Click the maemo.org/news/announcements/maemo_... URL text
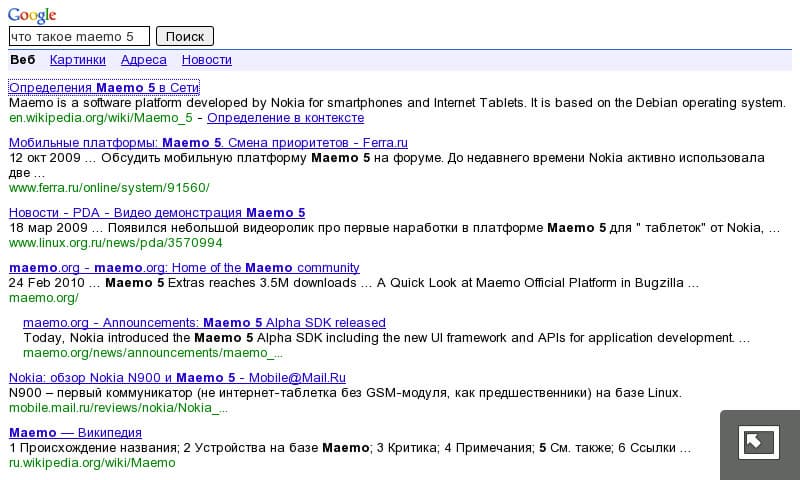The width and height of the screenshot is (800, 480). (153, 353)
